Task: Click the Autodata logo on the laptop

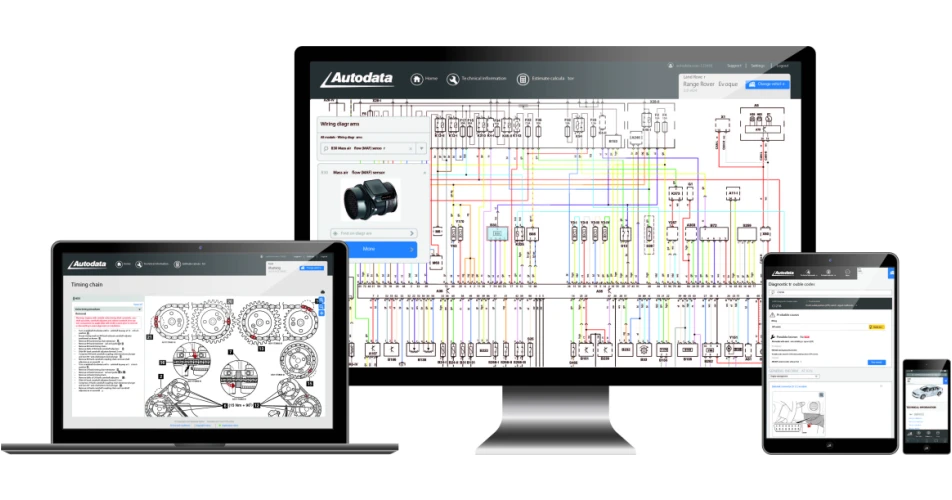Action: (87, 264)
